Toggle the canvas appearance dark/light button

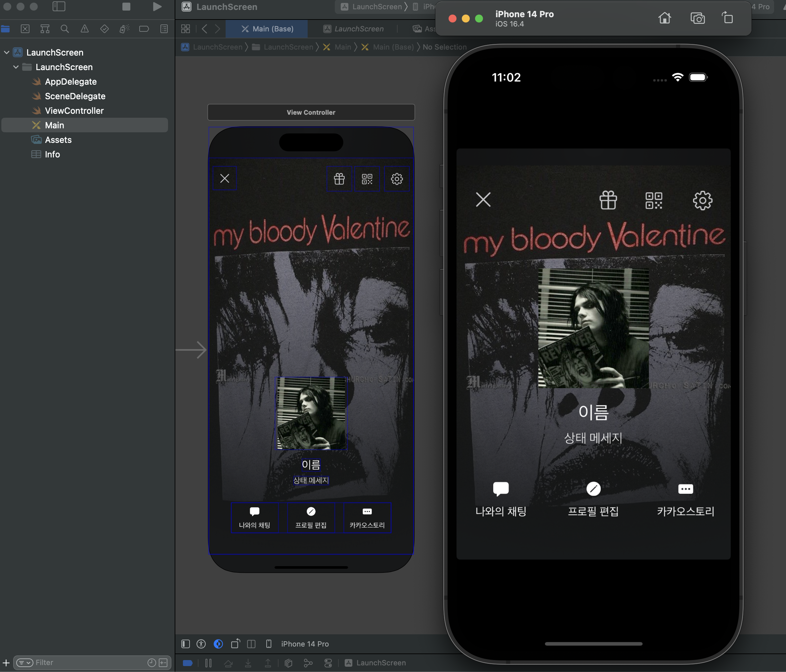(x=218, y=644)
